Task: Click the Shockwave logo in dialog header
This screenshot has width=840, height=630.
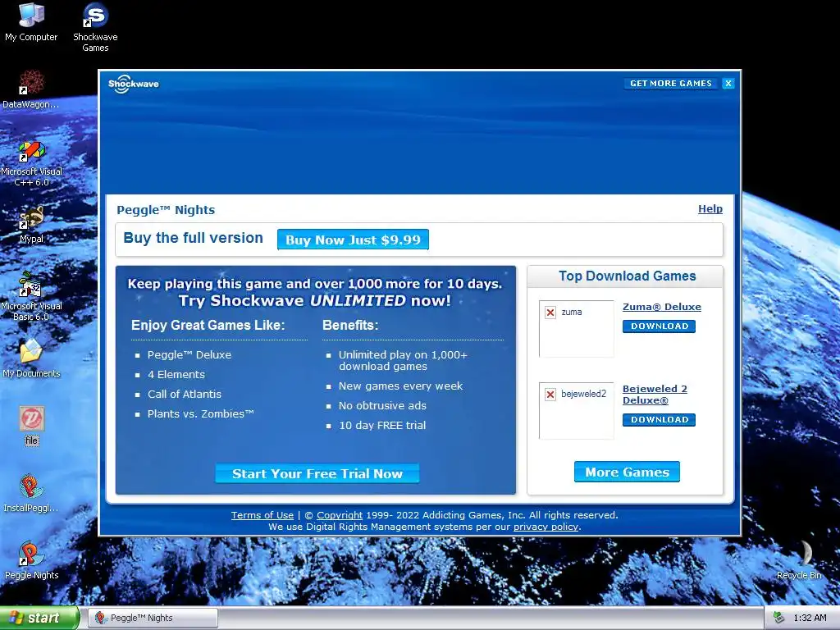Action: tap(134, 84)
